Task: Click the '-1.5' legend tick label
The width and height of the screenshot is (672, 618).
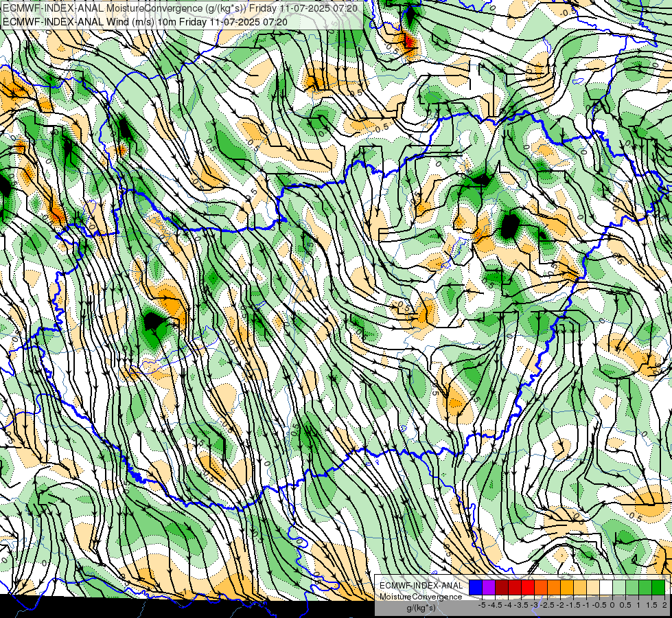Action: [x=573, y=605]
